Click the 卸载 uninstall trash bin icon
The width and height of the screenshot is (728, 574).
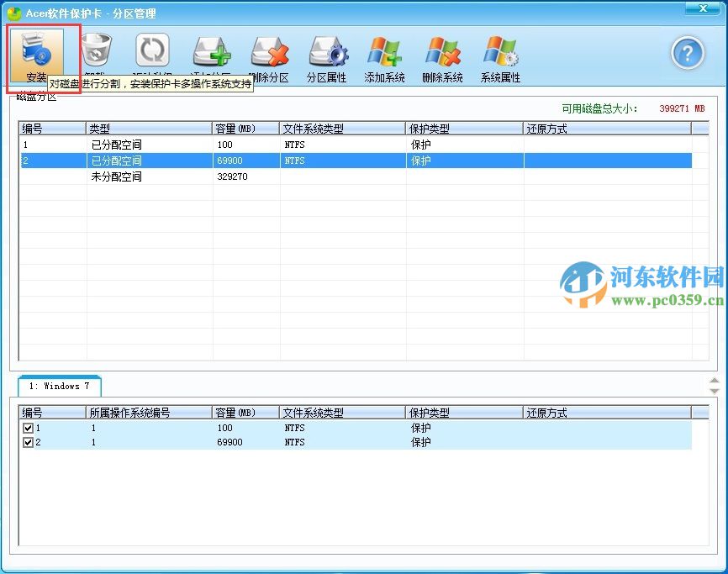pyautogui.click(x=96, y=50)
